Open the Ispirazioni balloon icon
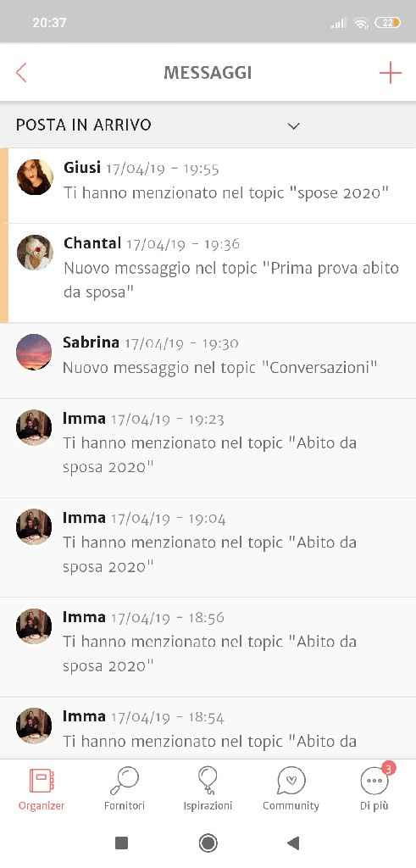The width and height of the screenshot is (416, 868). click(x=208, y=781)
